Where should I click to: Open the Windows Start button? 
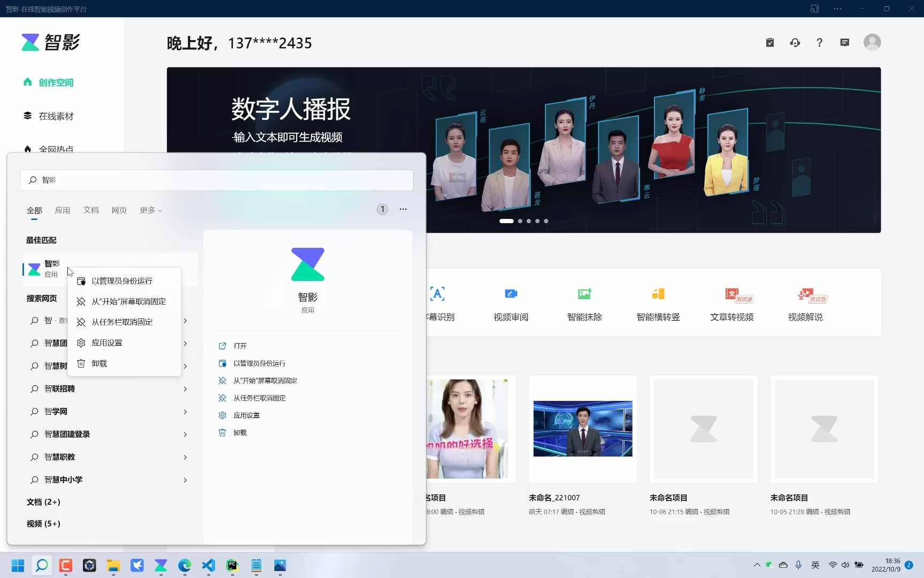click(x=18, y=566)
